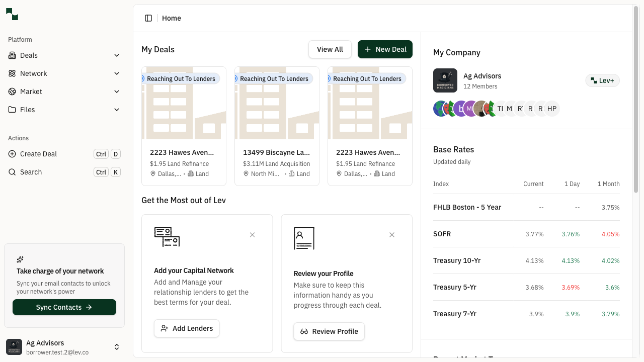Switch to the Home breadcrumb tab
Image resolution: width=644 pixels, height=362 pixels.
tap(171, 18)
